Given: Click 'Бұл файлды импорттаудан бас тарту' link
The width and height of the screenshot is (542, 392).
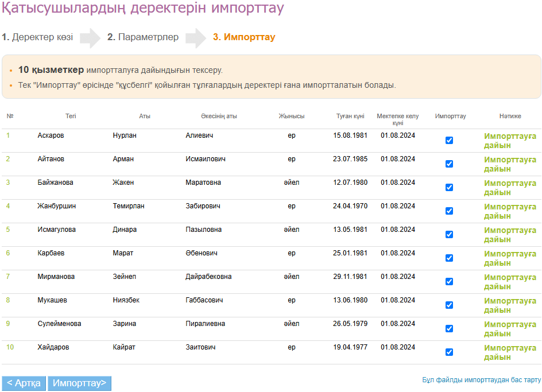Looking at the screenshot, I should click(x=481, y=380).
